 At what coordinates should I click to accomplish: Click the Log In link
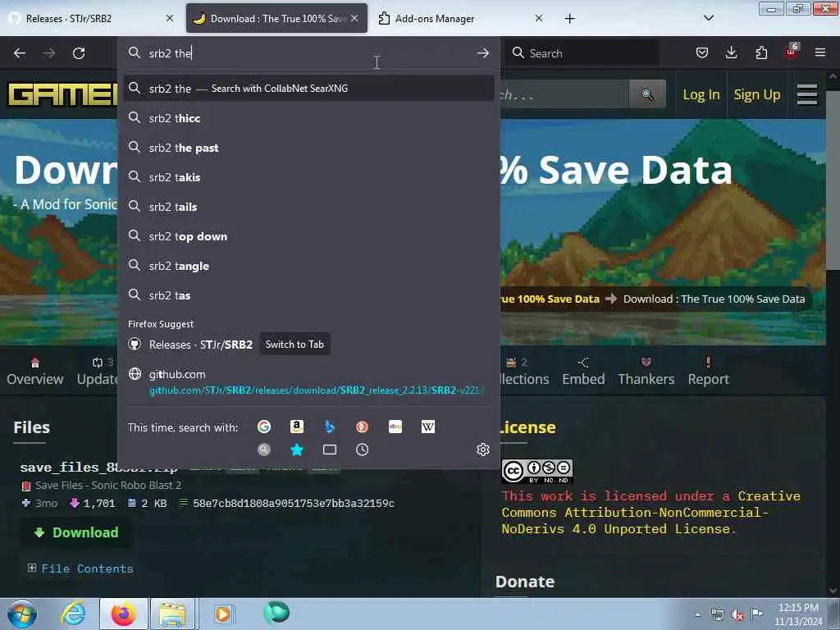tap(701, 94)
